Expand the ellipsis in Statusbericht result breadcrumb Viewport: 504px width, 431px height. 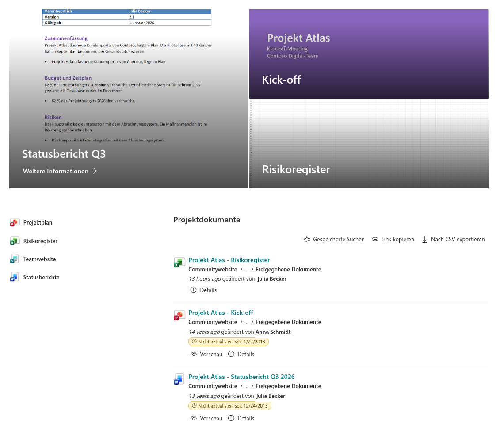point(246,387)
